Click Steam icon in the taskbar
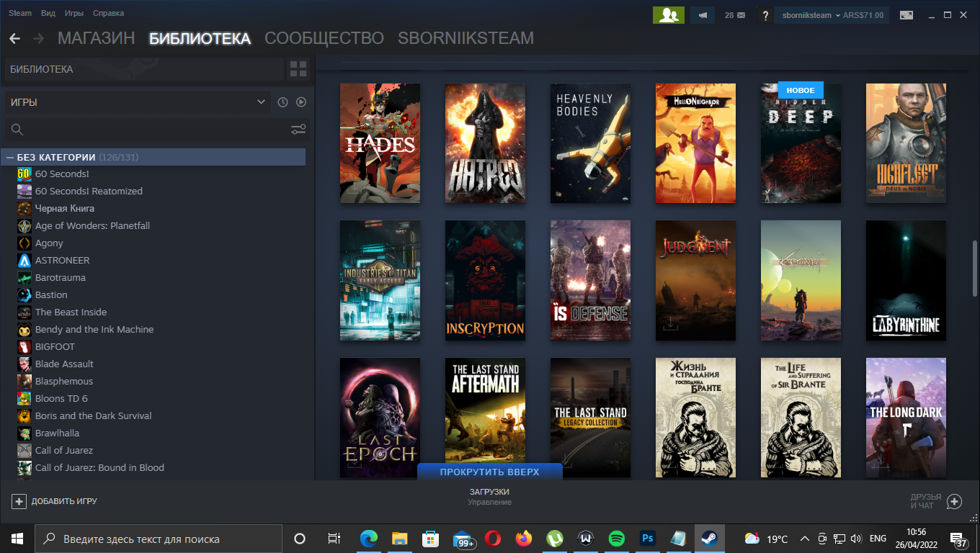The height and width of the screenshot is (553, 980). [x=709, y=539]
